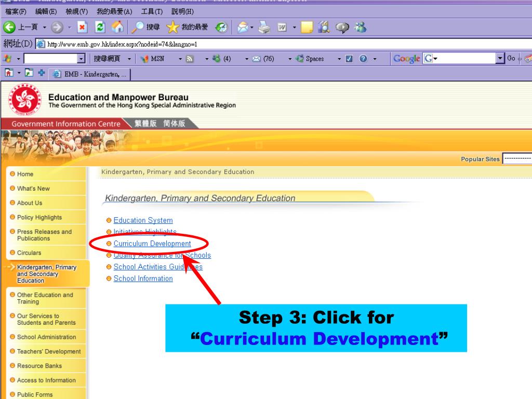
Task: Switch to Traditional Chinese 繁體版
Action: (x=145, y=123)
